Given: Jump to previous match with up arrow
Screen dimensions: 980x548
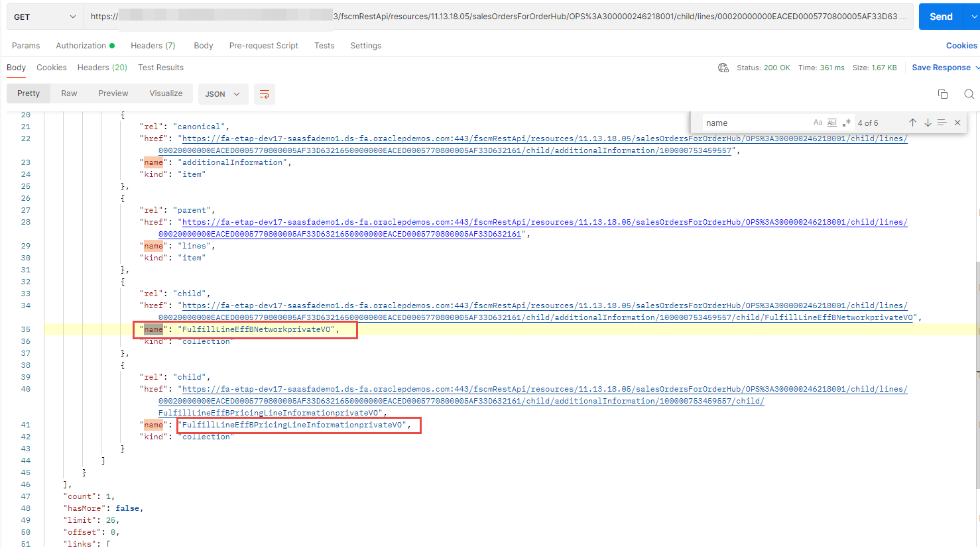Looking at the screenshot, I should (x=912, y=123).
